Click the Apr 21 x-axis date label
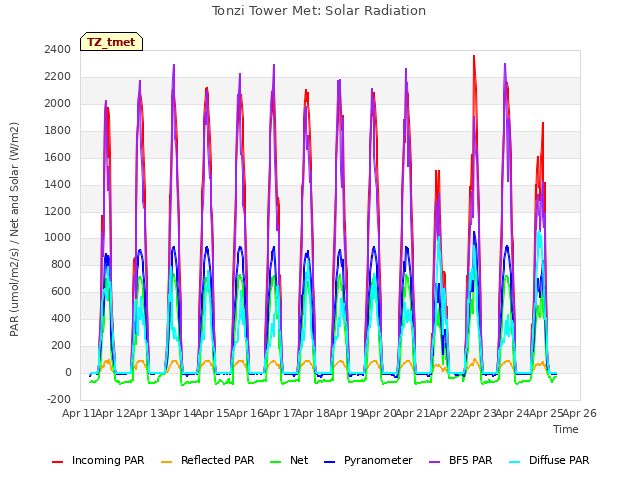 (x=413, y=414)
